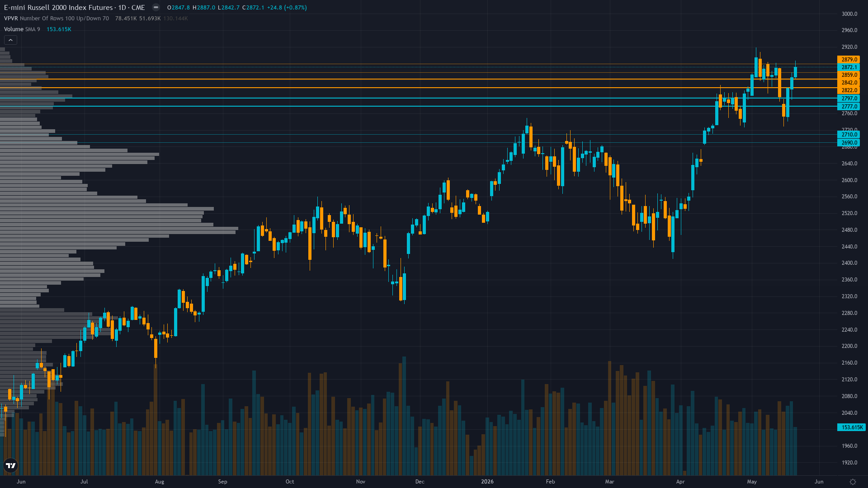
Task: Click the Jul label on time axis
Action: pyautogui.click(x=84, y=482)
